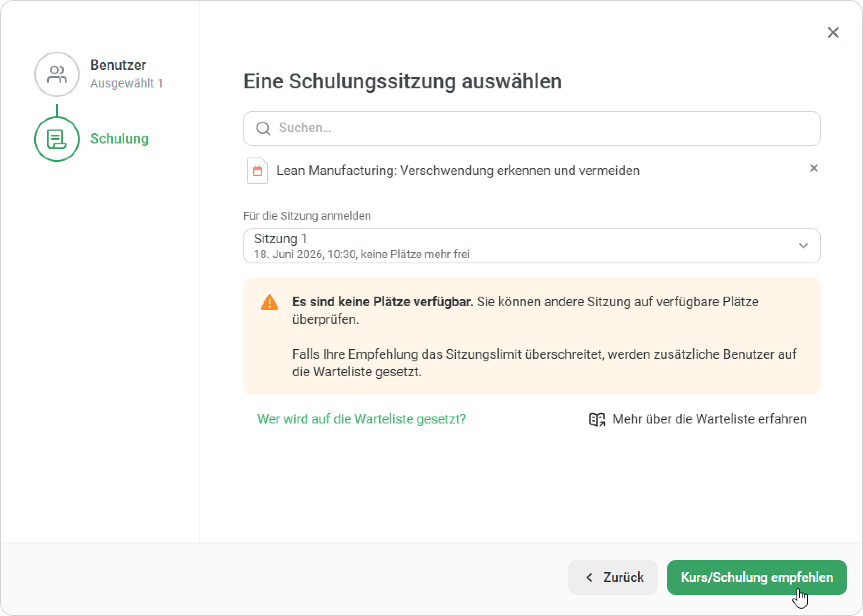Click the orange warning triangle icon

[269, 302]
